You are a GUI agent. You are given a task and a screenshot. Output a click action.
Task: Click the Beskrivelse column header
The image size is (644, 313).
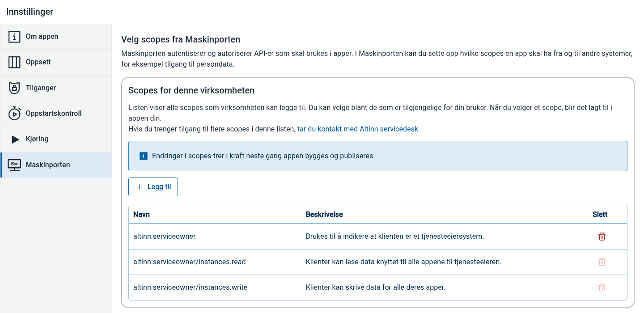324,214
